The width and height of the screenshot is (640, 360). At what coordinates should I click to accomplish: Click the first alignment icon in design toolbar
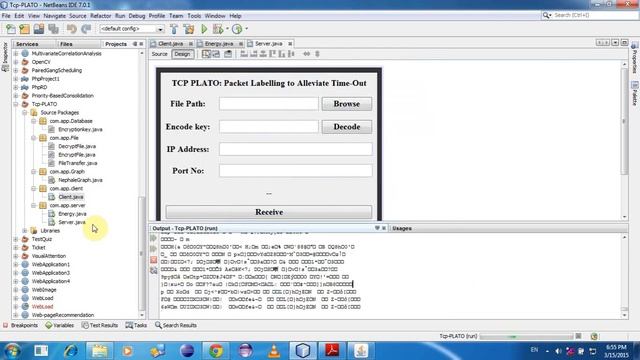(244, 54)
